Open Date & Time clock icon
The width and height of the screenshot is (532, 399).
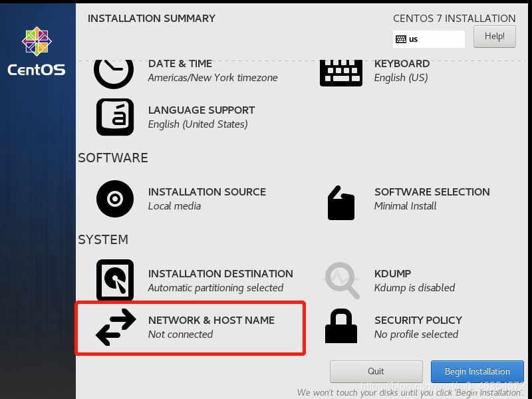tap(114, 74)
